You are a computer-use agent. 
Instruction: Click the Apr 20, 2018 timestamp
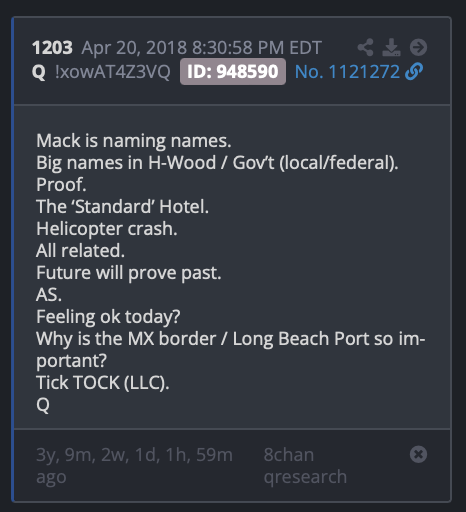202,48
